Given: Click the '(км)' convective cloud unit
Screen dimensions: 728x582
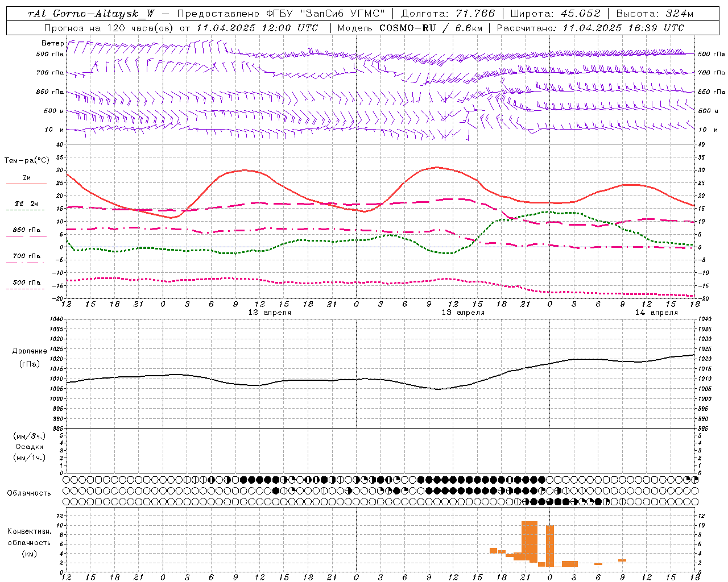Looking at the screenshot, I should tap(30, 554).
